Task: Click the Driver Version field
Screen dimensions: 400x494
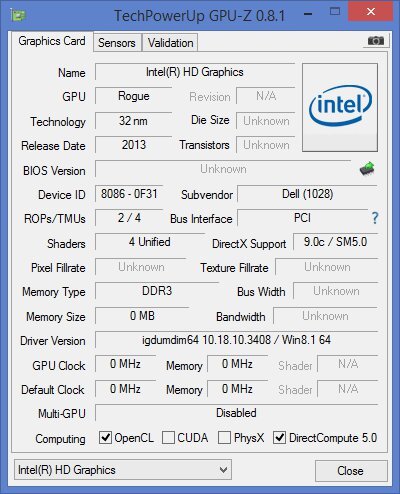Action: click(236, 340)
